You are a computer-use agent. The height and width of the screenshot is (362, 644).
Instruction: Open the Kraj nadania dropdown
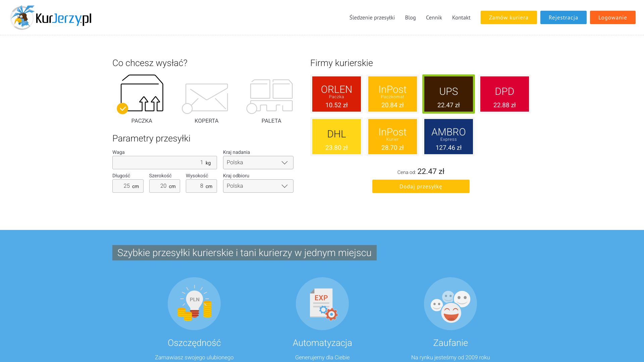pyautogui.click(x=258, y=163)
